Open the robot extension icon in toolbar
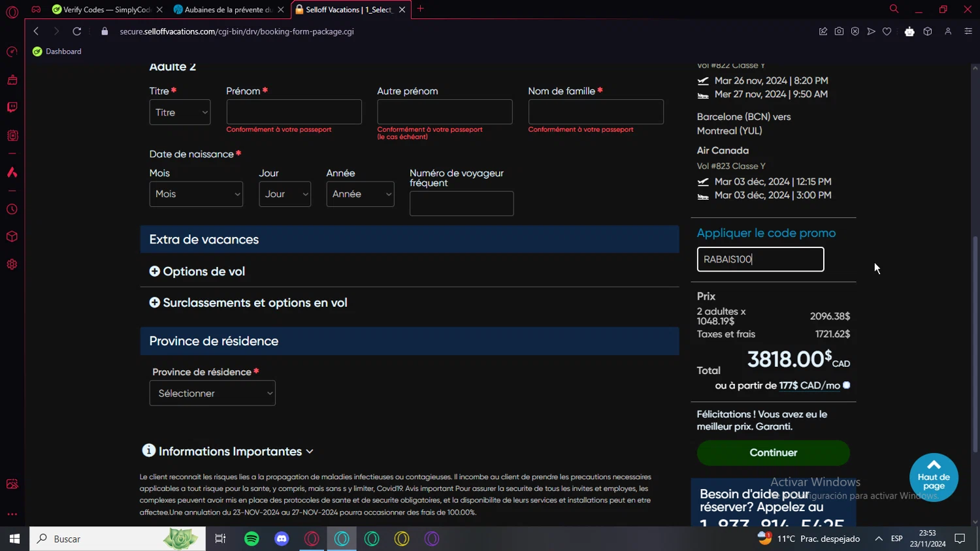The image size is (980, 551). click(x=909, y=31)
